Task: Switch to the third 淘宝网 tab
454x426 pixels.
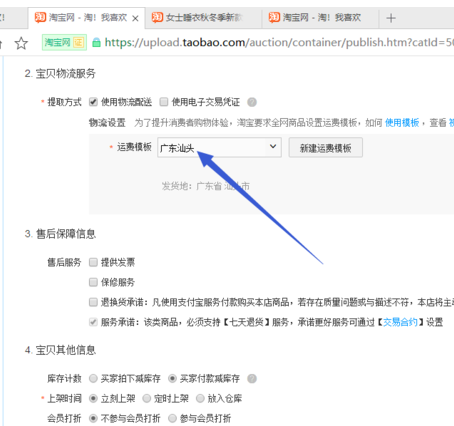Action: tap(320, 18)
